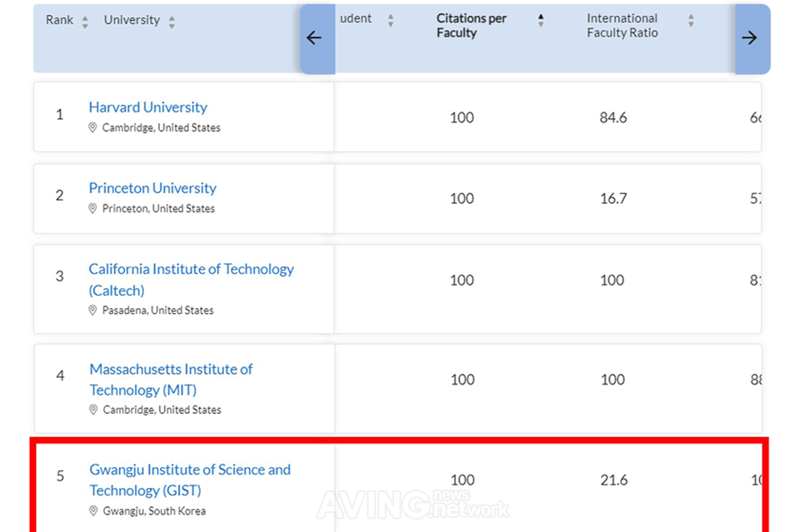Screen dimensions: 800x532
Task: Click the University column header label
Action: (x=132, y=20)
